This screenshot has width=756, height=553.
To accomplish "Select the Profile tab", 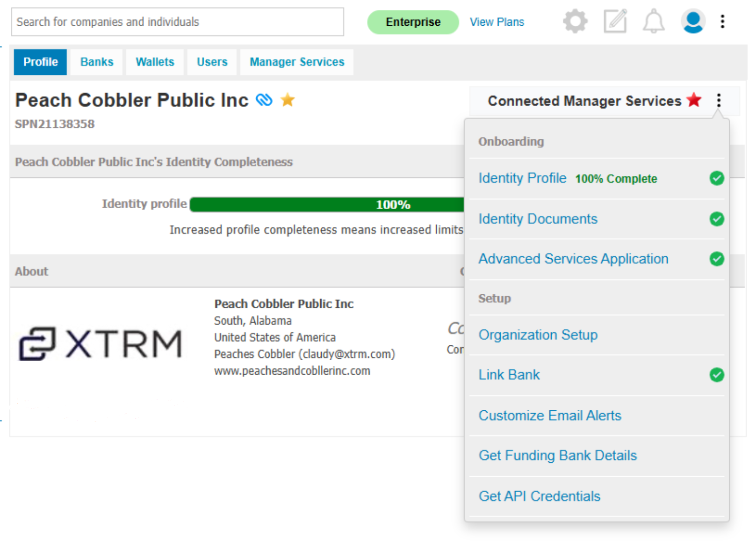I will pos(41,62).
